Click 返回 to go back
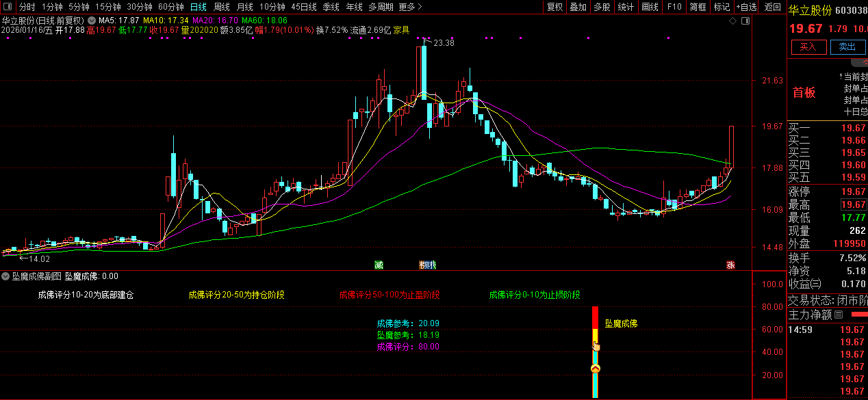 pyautogui.click(x=773, y=7)
